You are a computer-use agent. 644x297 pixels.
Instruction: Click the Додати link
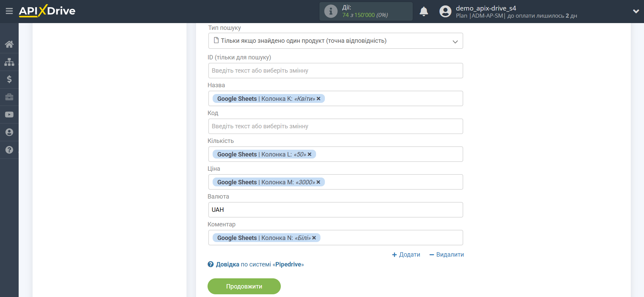(406, 255)
